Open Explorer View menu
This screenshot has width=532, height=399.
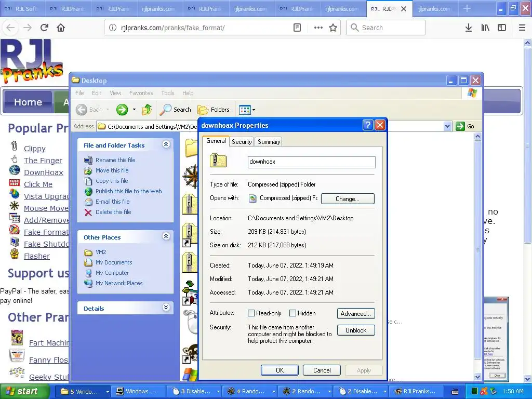click(x=115, y=93)
